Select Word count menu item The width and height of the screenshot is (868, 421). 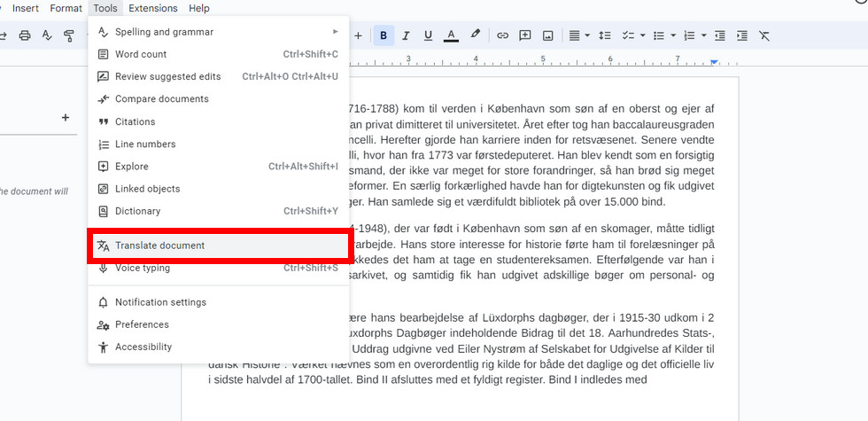point(219,54)
